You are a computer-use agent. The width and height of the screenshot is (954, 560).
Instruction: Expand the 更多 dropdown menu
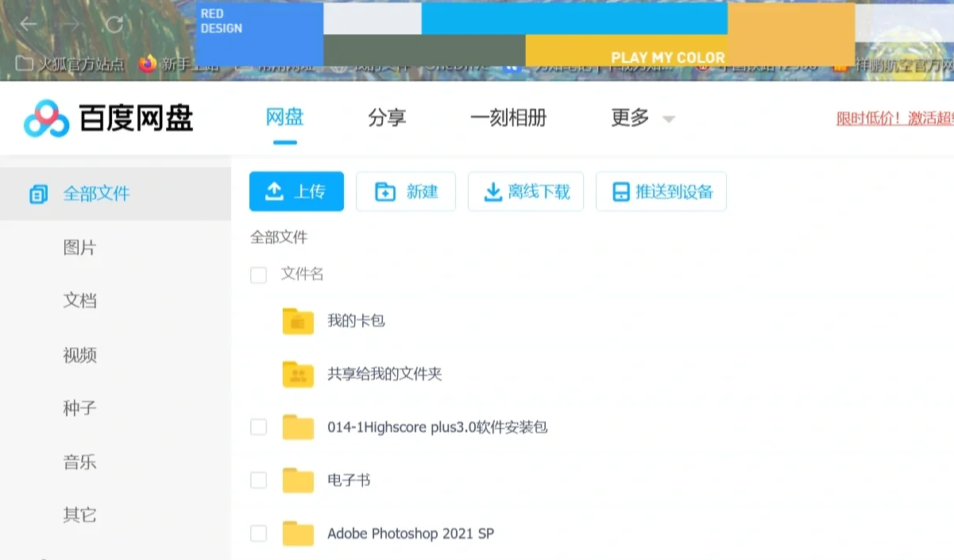pyautogui.click(x=636, y=118)
